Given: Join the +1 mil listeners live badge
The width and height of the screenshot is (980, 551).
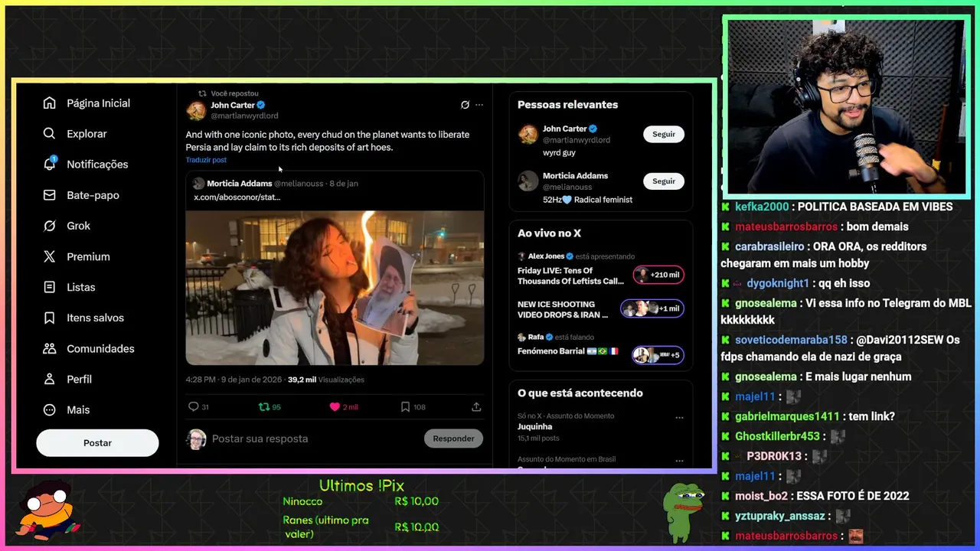Looking at the screenshot, I should [x=652, y=308].
